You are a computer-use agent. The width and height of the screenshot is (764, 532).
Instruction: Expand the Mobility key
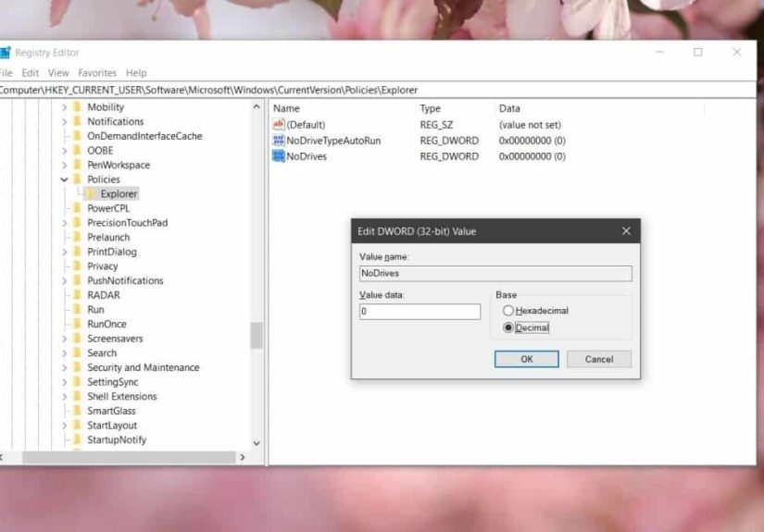tap(64, 107)
